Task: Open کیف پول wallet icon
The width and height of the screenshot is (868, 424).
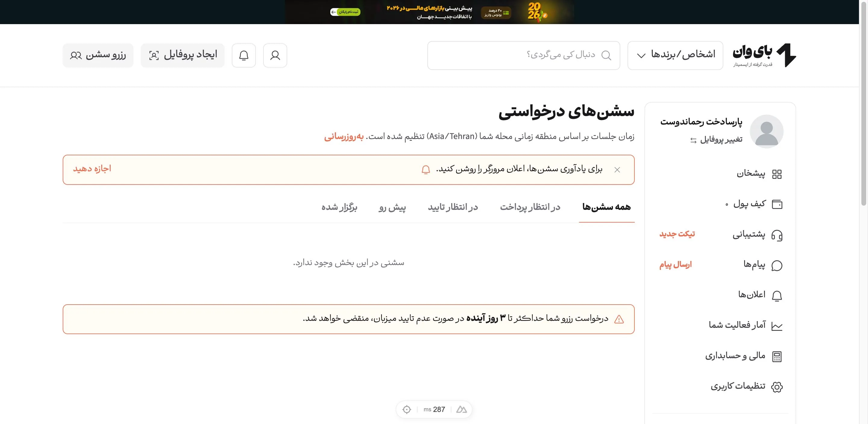Action: click(x=777, y=204)
